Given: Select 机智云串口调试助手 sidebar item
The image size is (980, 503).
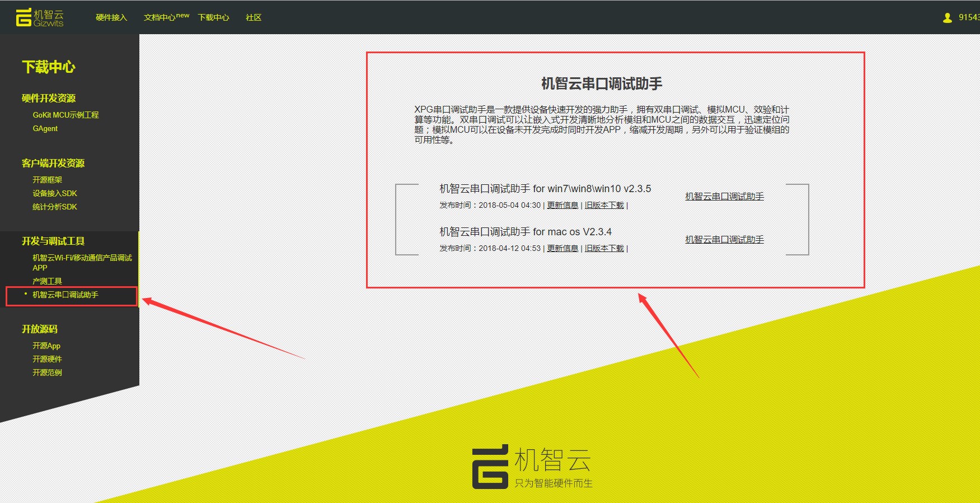Looking at the screenshot, I should (65, 295).
